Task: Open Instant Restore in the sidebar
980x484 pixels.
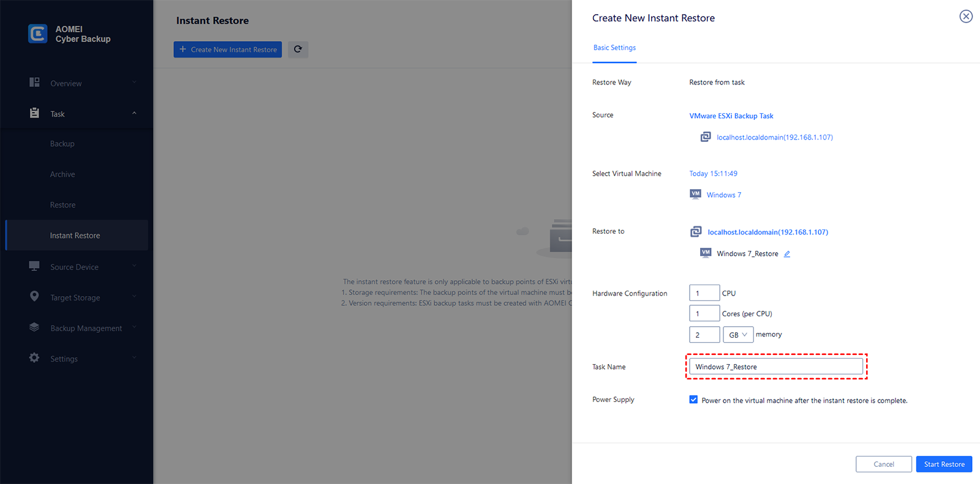Action: [x=75, y=236]
